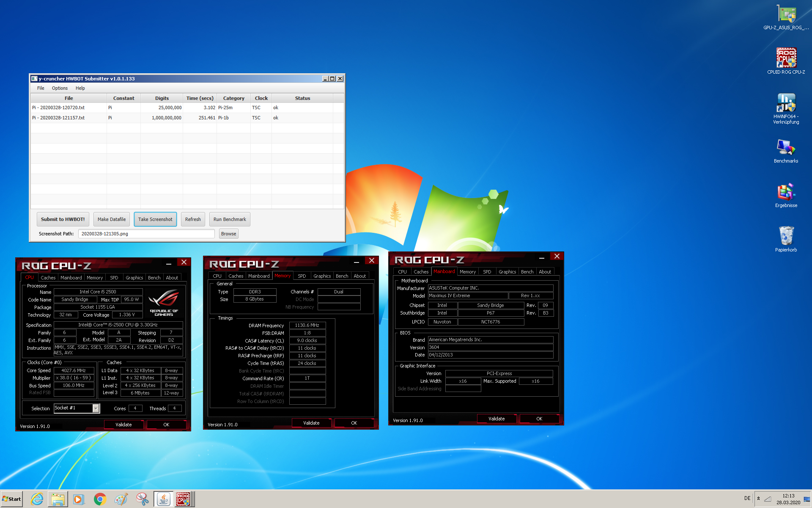Click Submit to HWBOT! button
This screenshot has height=508, width=812.
(x=63, y=219)
